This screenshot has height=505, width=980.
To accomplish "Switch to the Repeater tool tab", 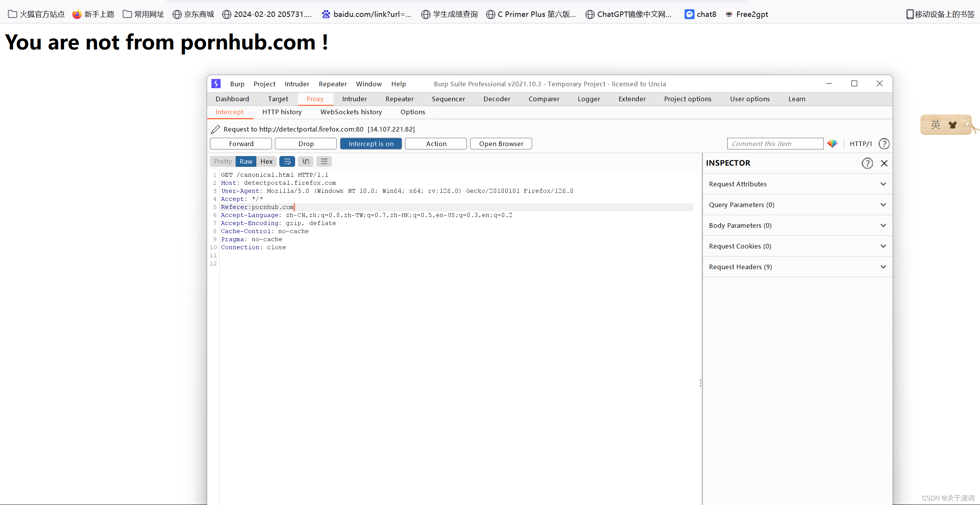I will coord(399,99).
